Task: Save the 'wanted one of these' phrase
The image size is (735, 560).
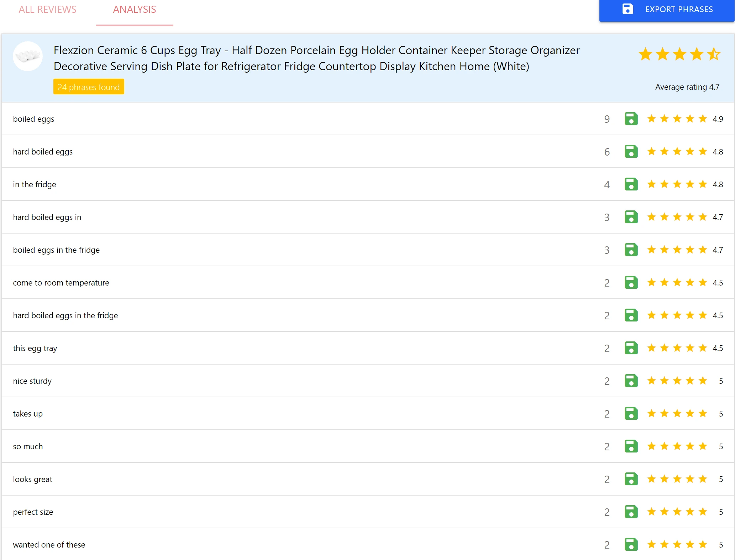Action: tap(631, 545)
